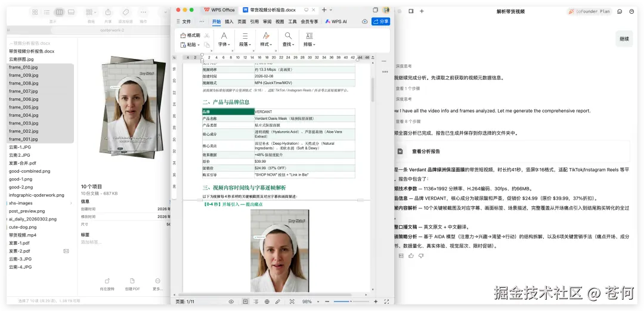The image size is (644, 311).
Task: Click the blue 分享 (Share) button
Action: pyautogui.click(x=380, y=21)
